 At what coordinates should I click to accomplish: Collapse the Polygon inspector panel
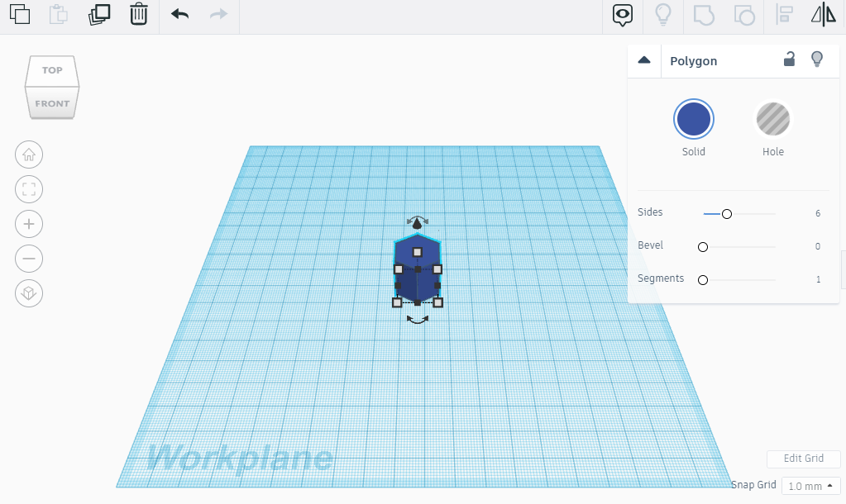click(x=644, y=59)
